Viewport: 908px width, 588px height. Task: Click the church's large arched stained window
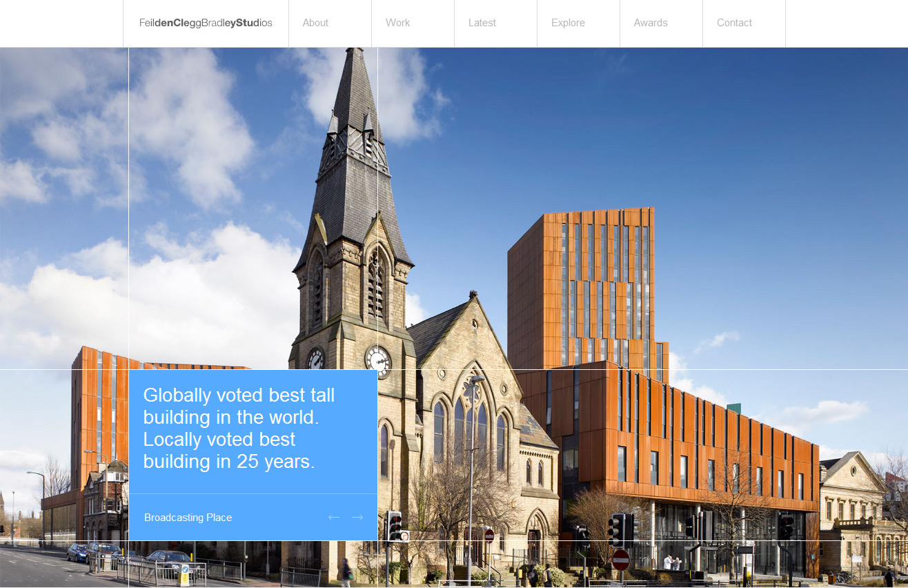471,421
